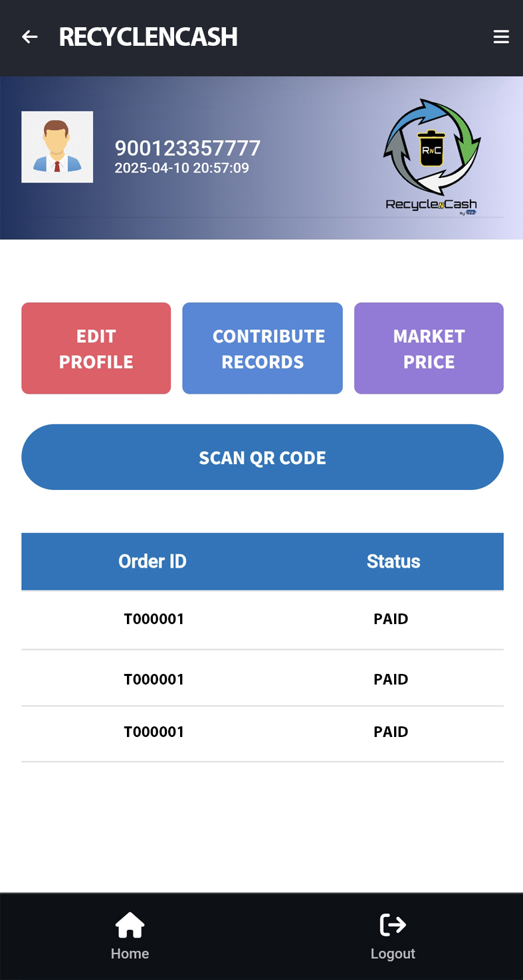Image resolution: width=523 pixels, height=980 pixels.
Task: Open Contribute Records
Action: coord(262,348)
